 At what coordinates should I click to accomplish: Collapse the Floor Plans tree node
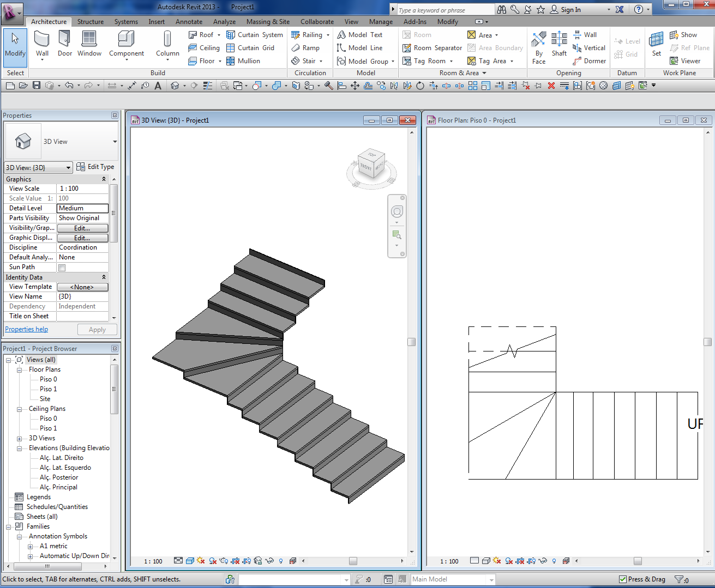20,369
